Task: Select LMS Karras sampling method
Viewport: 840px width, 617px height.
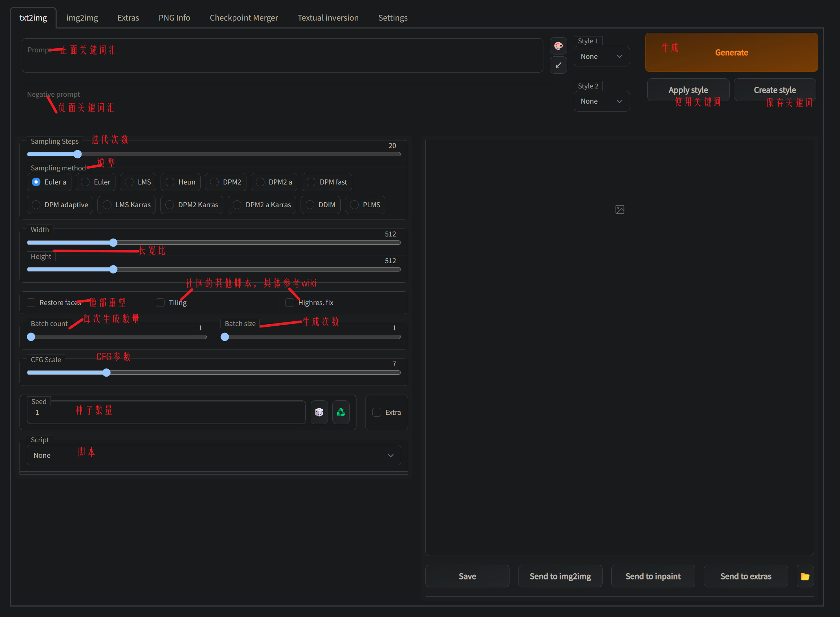Action: (x=127, y=205)
